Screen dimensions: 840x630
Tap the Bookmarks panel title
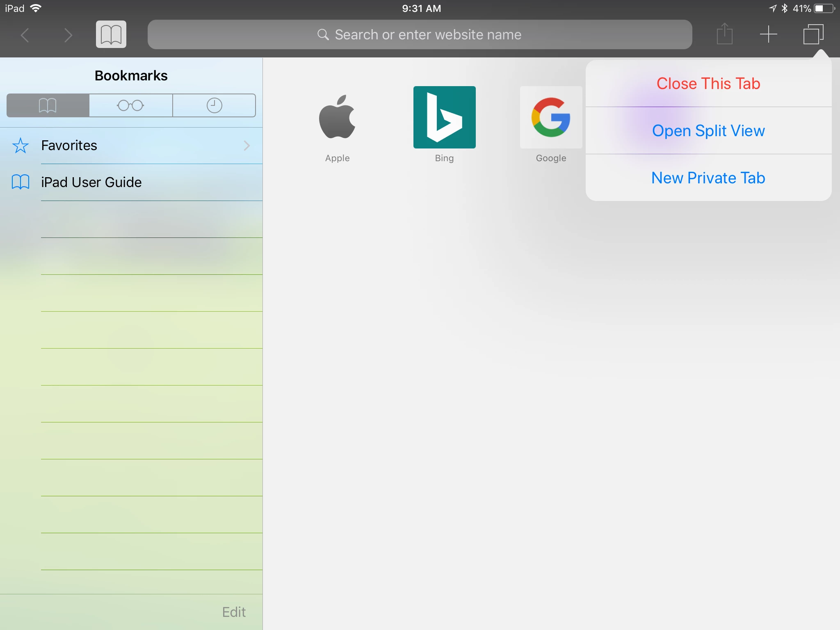tap(131, 76)
